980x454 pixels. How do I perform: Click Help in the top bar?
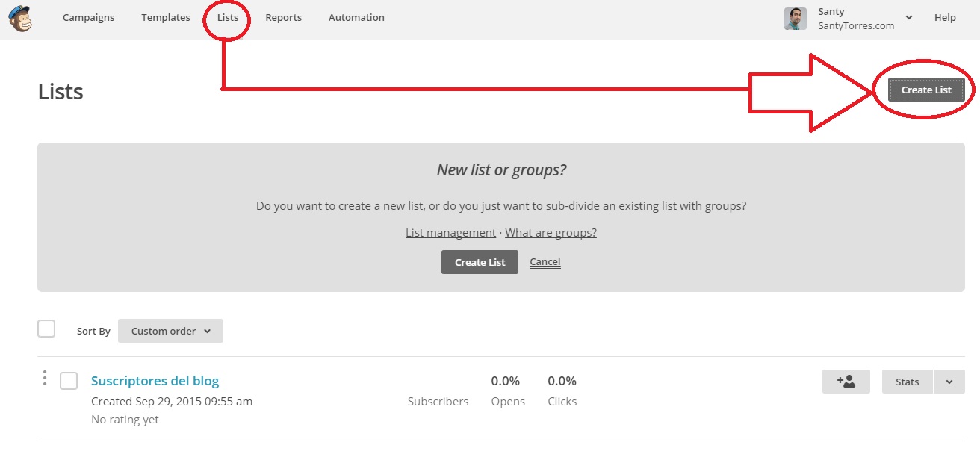click(x=944, y=18)
